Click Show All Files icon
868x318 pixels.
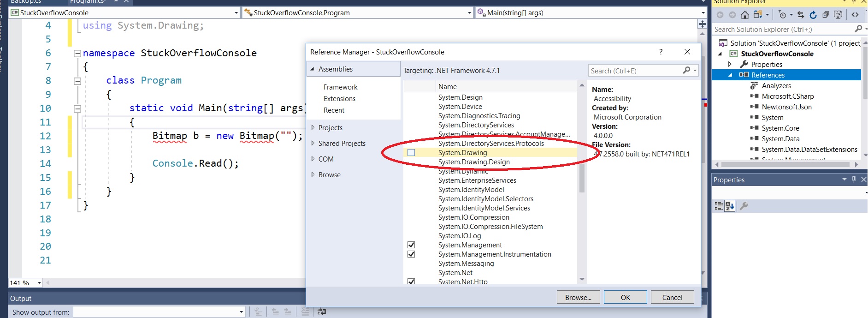(838, 15)
